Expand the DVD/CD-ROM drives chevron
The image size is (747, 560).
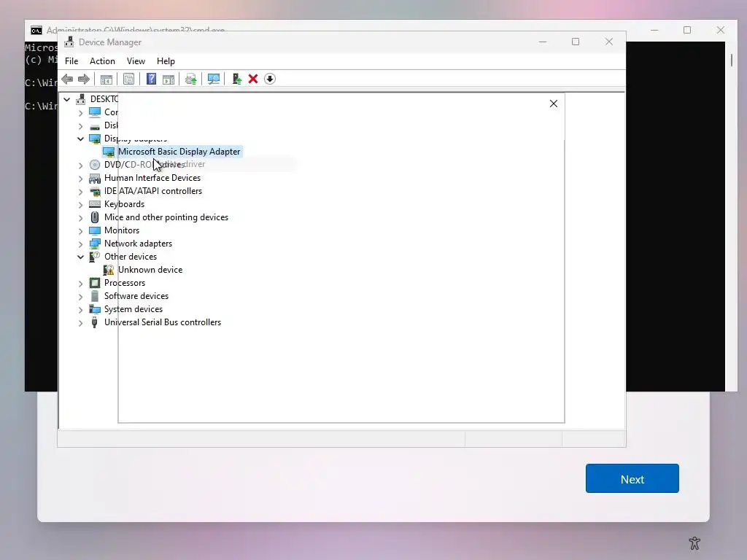tap(80, 166)
